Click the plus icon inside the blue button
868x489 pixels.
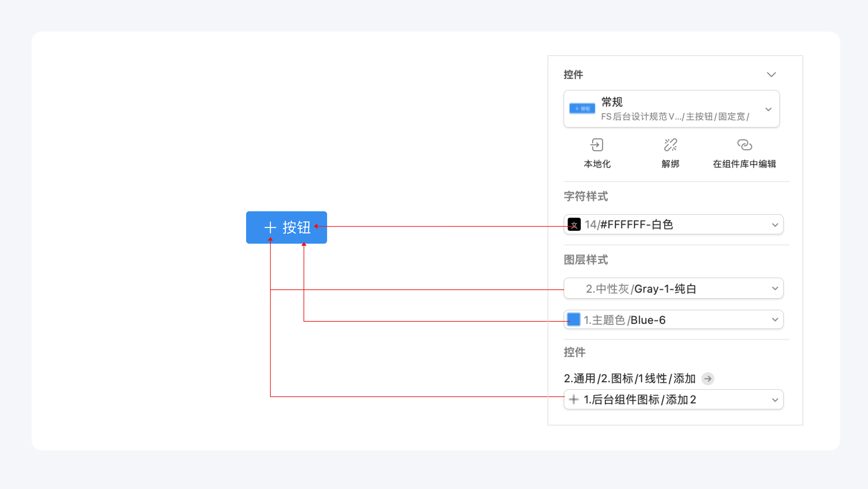pos(270,228)
